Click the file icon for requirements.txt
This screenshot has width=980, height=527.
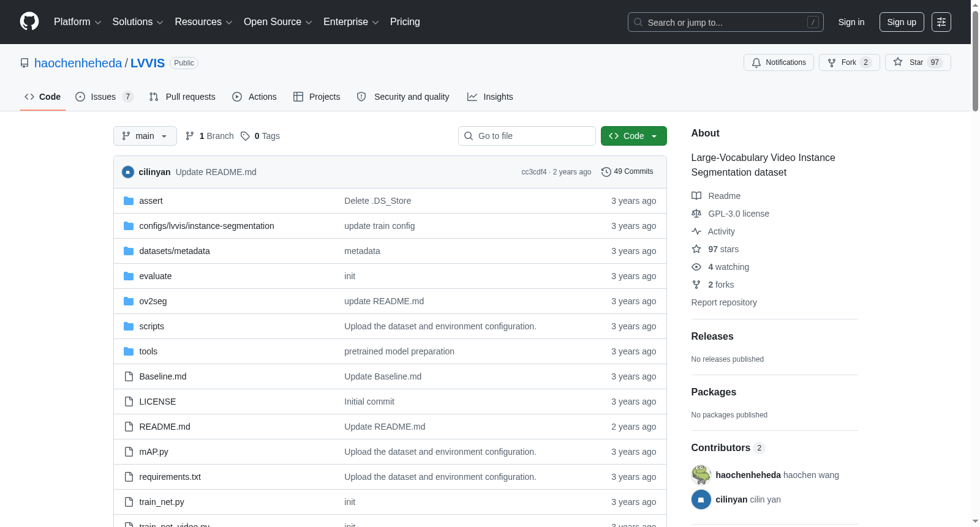click(x=129, y=477)
